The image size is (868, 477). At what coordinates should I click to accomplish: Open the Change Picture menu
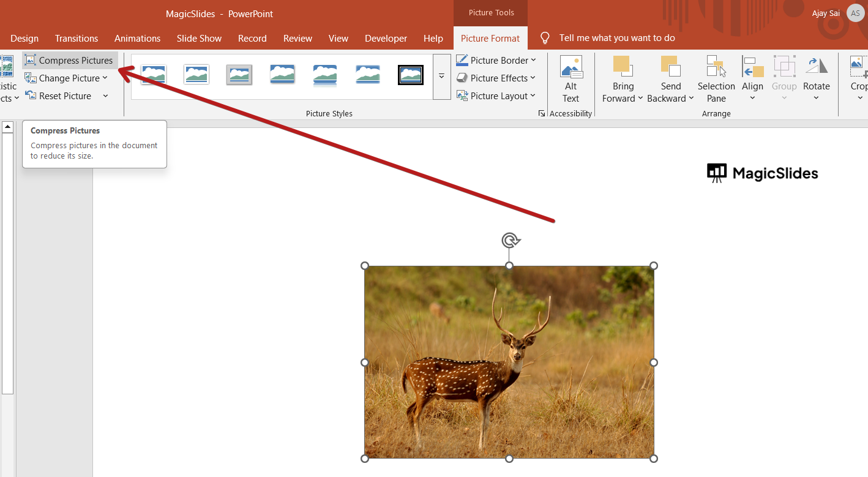(66, 78)
